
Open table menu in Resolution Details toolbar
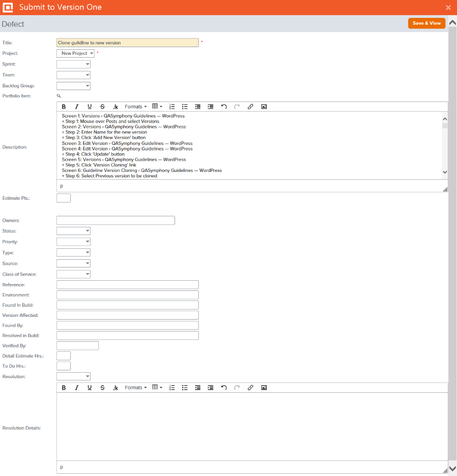point(157,388)
